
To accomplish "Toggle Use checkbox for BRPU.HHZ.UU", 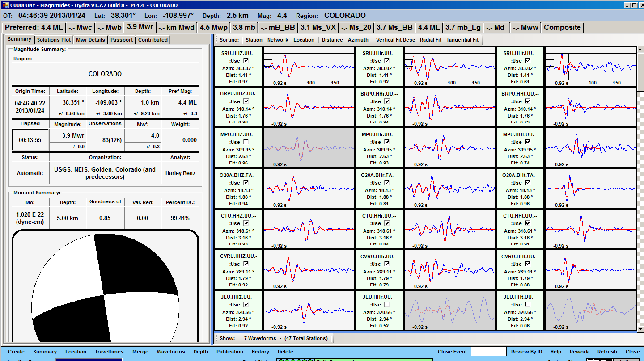I will pos(246,101).
